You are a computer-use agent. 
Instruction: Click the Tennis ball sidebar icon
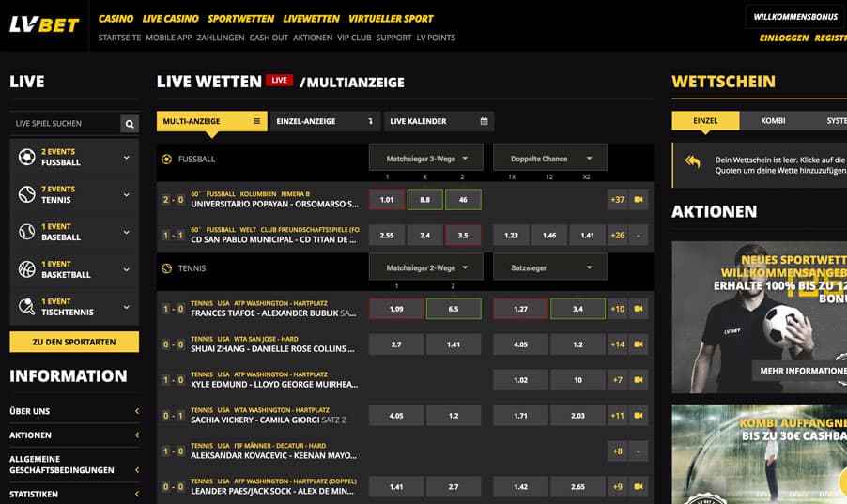click(26, 194)
